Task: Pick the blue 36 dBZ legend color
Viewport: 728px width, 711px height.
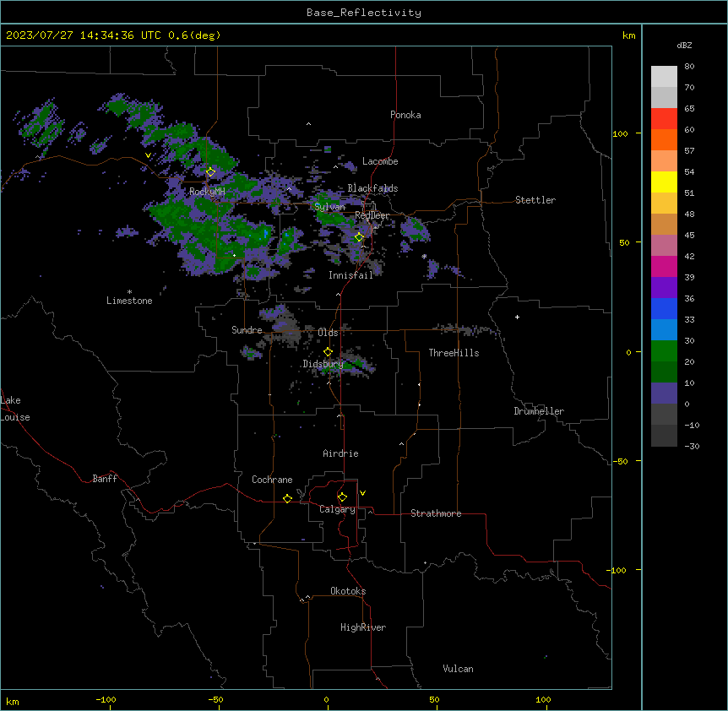Action: click(x=664, y=308)
